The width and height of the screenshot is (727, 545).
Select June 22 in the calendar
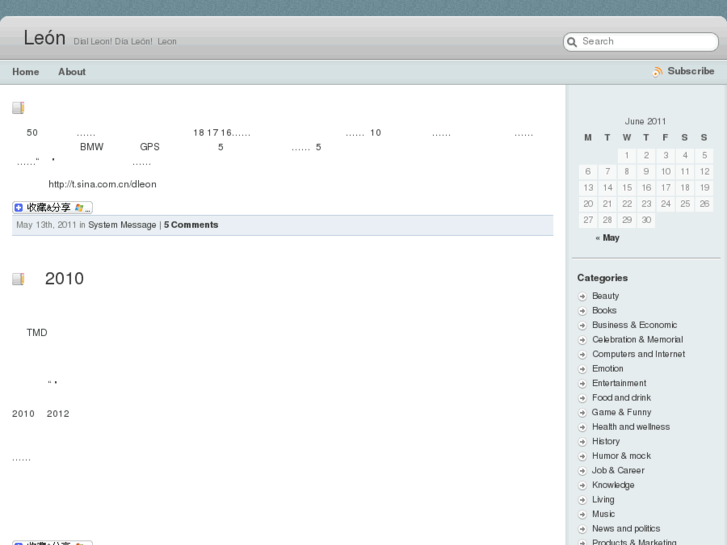point(627,204)
